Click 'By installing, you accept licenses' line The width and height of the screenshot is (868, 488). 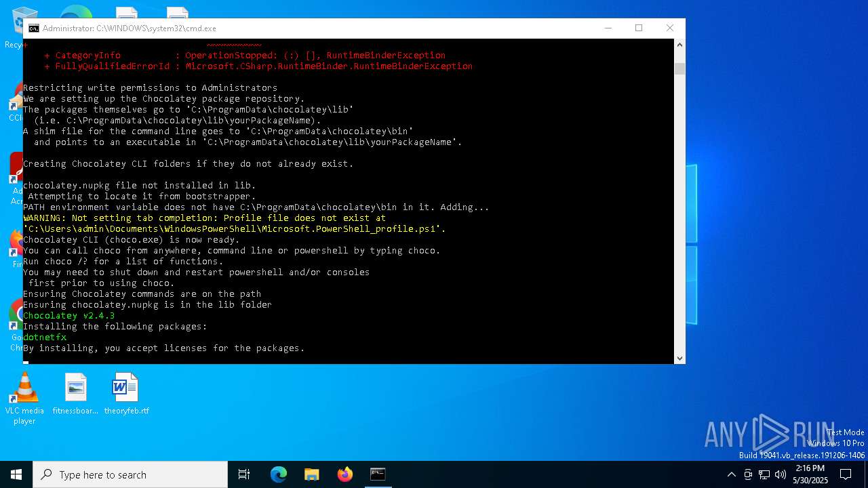pos(163,348)
